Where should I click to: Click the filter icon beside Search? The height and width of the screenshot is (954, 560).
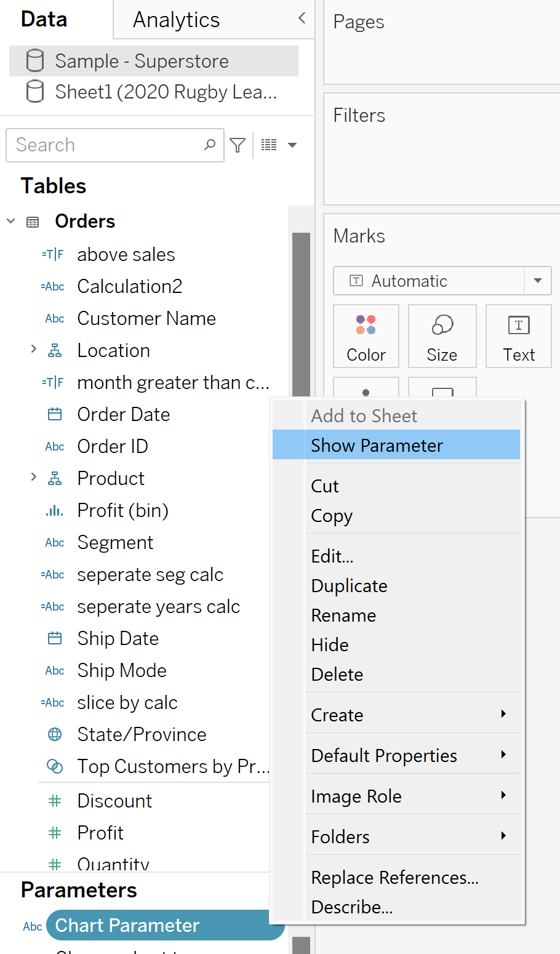click(x=238, y=145)
